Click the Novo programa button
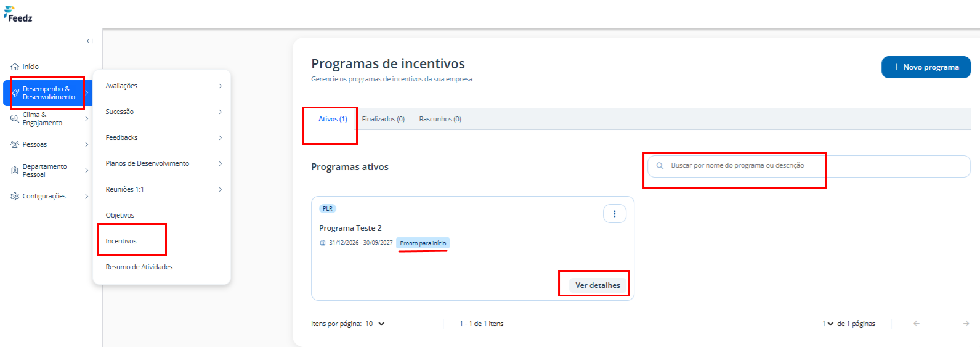 pyautogui.click(x=926, y=67)
